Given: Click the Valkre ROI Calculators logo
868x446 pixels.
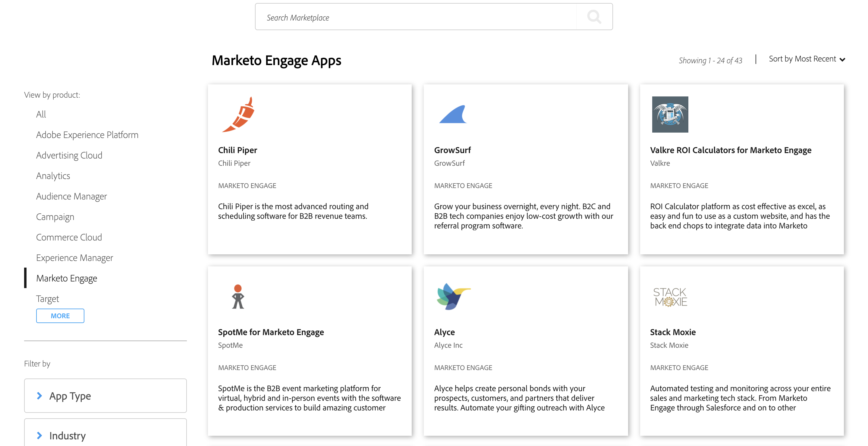Looking at the screenshot, I should (670, 115).
